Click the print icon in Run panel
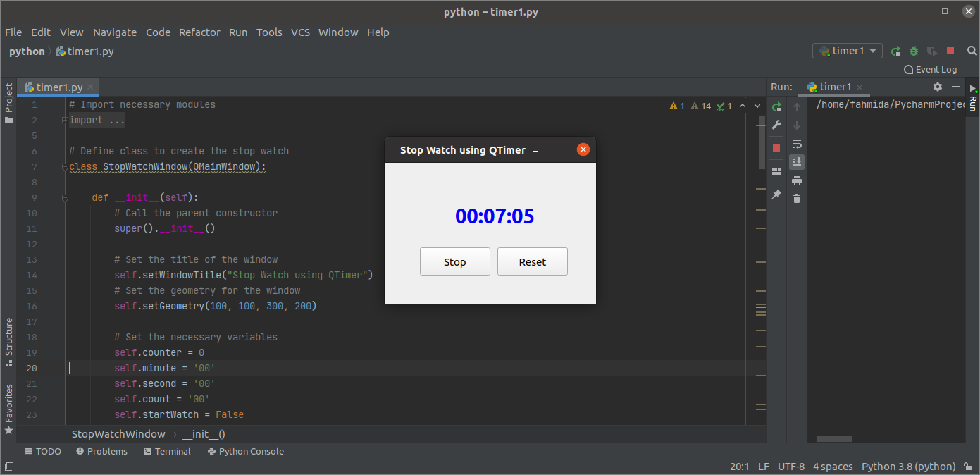 797,180
